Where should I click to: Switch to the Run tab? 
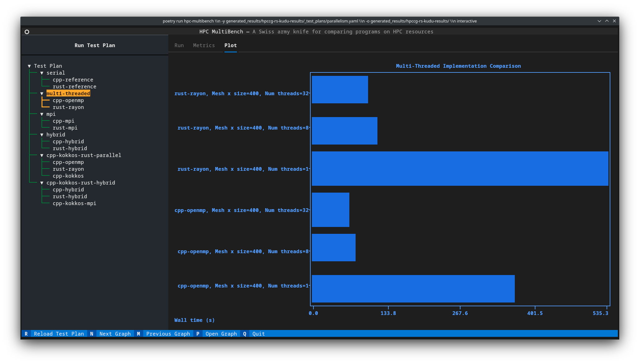(179, 46)
